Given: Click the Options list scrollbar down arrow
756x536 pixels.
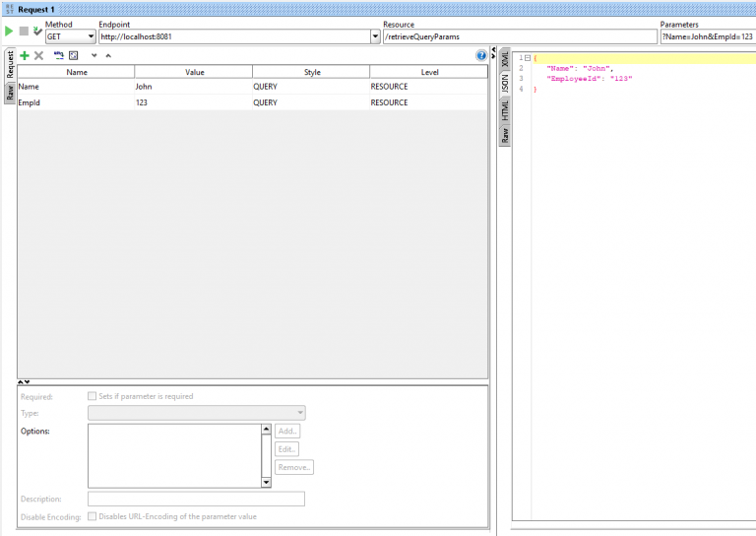Looking at the screenshot, I should tap(266, 482).
